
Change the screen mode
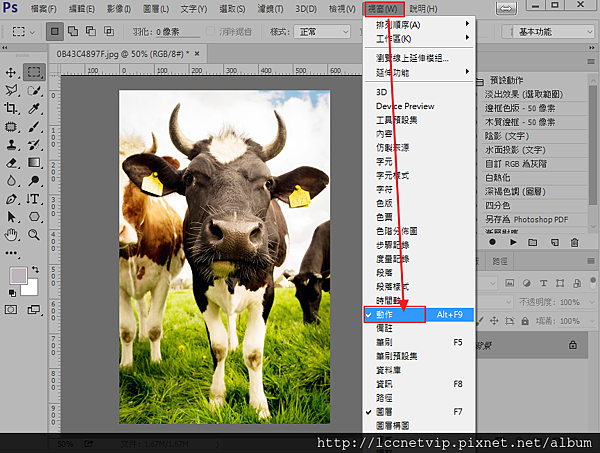34,310
